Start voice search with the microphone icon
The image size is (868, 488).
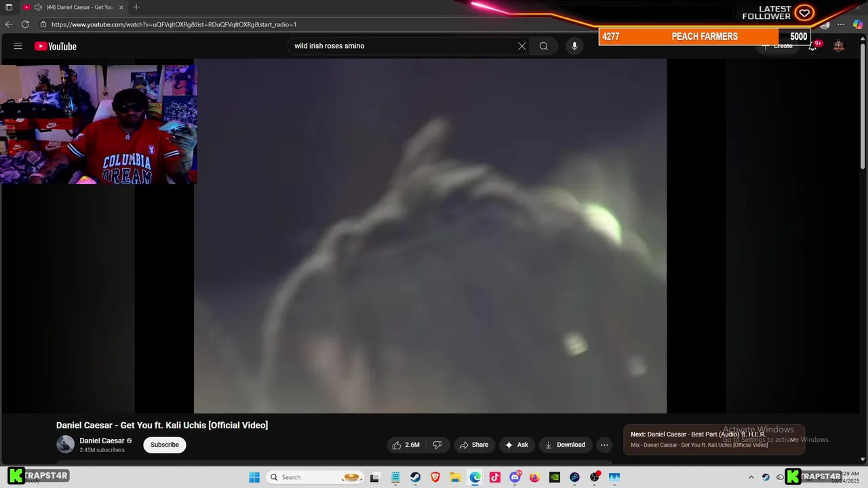574,46
